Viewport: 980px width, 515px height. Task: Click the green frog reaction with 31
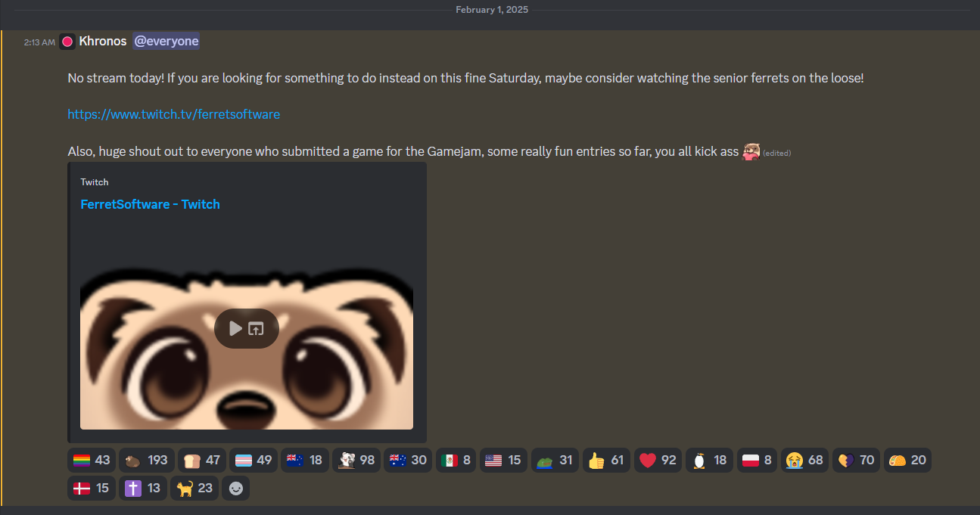(555, 460)
